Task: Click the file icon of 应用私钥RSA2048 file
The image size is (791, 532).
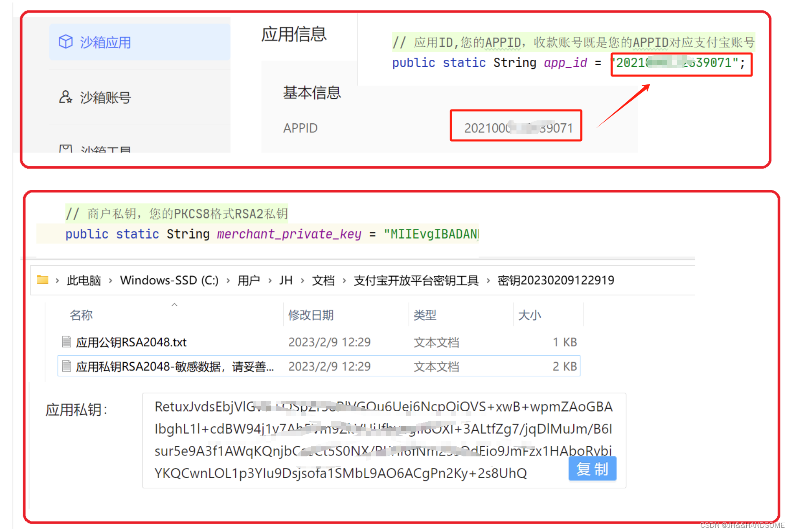Action: coord(66,366)
